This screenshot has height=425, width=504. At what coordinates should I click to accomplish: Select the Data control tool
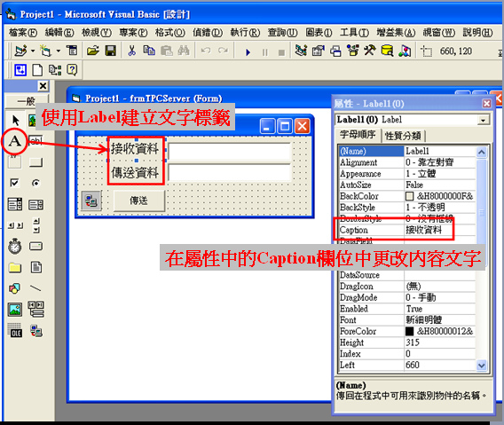click(35, 310)
